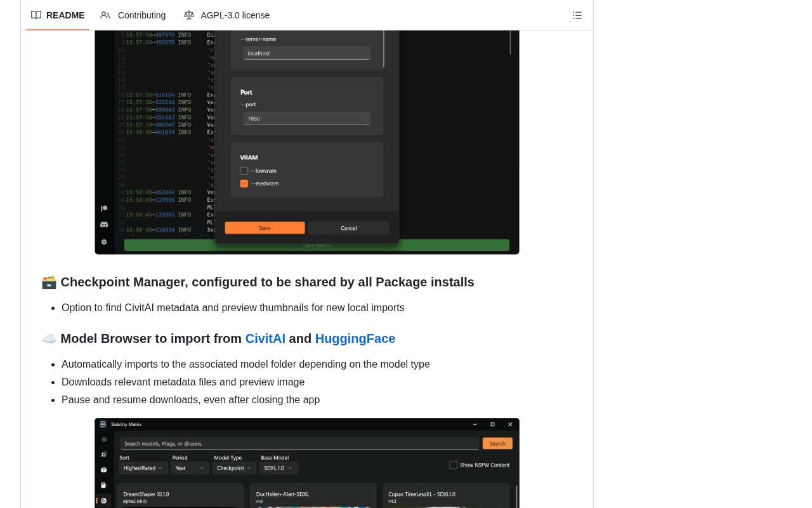Screen dimensions: 812x508
Task: Open the Base Model SDXL 1.0 dropdown
Action: [278, 468]
